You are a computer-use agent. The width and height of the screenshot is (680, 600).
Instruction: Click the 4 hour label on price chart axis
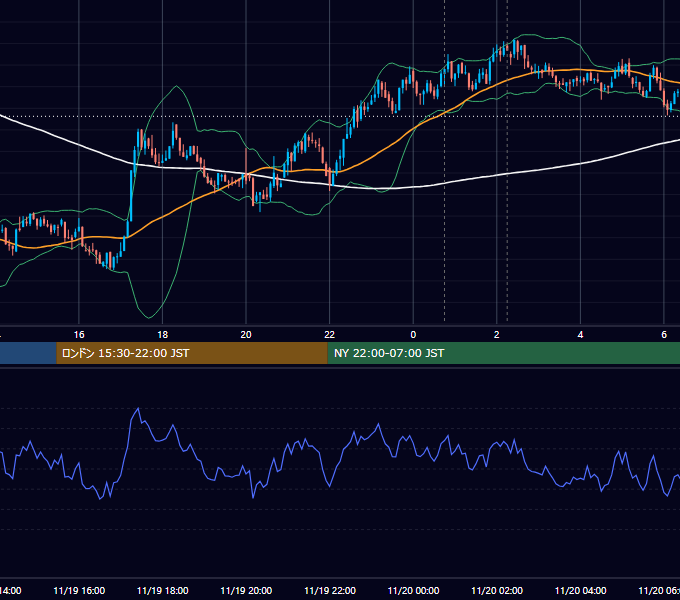click(x=580, y=335)
